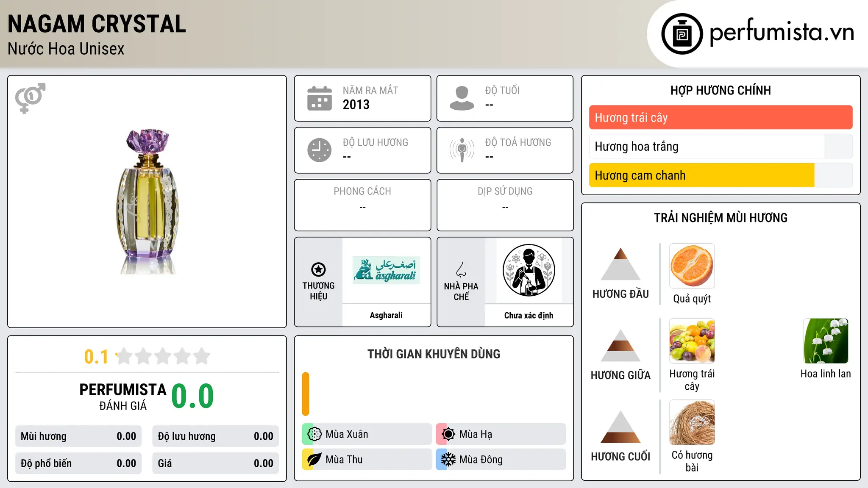Viewport: 868px width, 488px height.
Task: Click the Nước Hoa Unisex subtitle
Action: tap(66, 49)
